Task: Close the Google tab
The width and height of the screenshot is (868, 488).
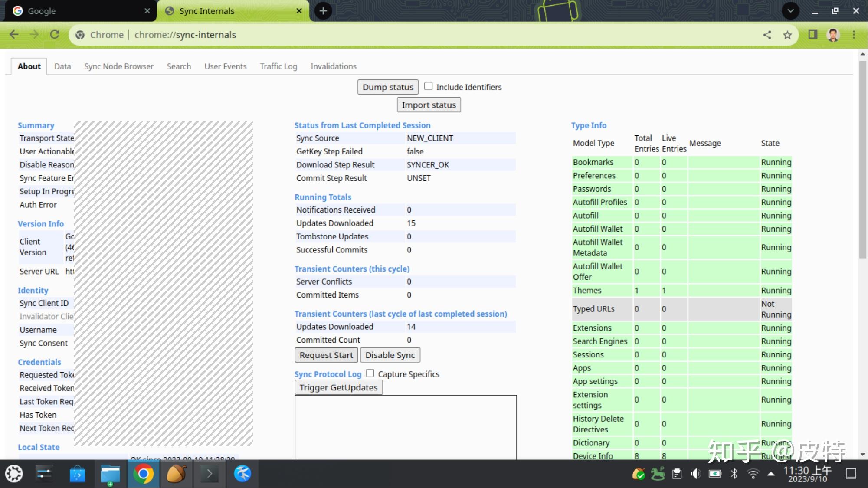Action: (147, 11)
